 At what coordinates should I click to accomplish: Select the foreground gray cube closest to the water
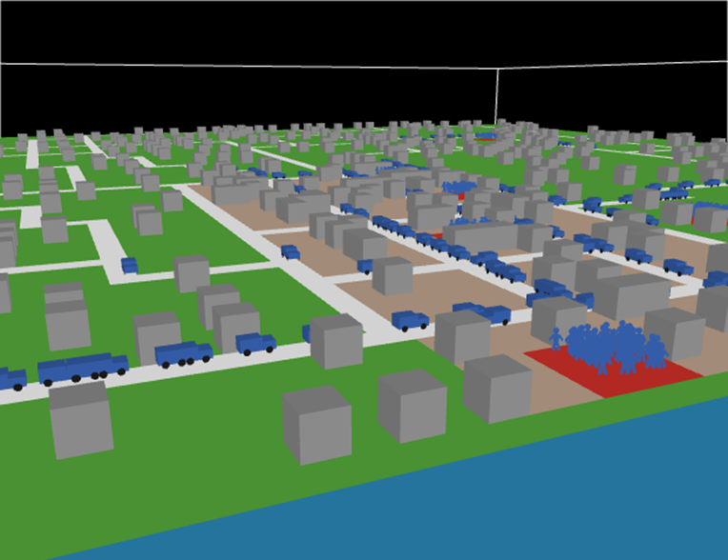pos(497,389)
